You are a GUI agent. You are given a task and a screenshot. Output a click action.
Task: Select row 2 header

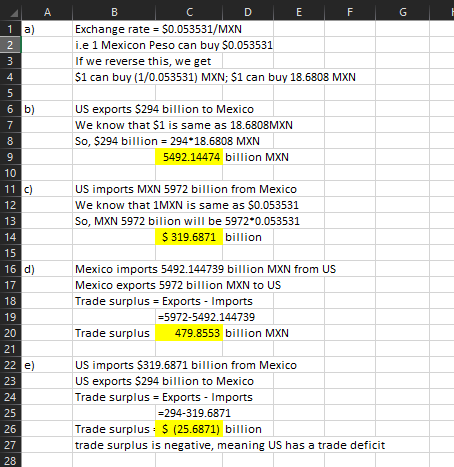pos(10,45)
